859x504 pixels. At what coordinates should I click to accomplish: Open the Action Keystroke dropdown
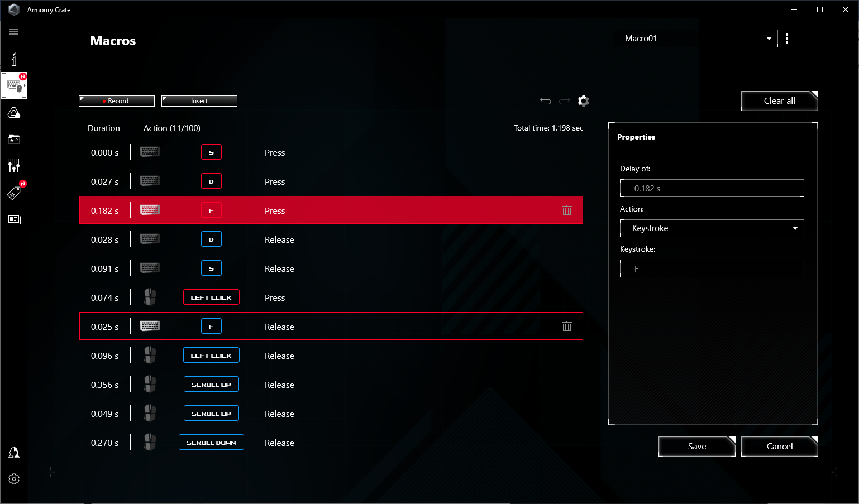(x=712, y=228)
